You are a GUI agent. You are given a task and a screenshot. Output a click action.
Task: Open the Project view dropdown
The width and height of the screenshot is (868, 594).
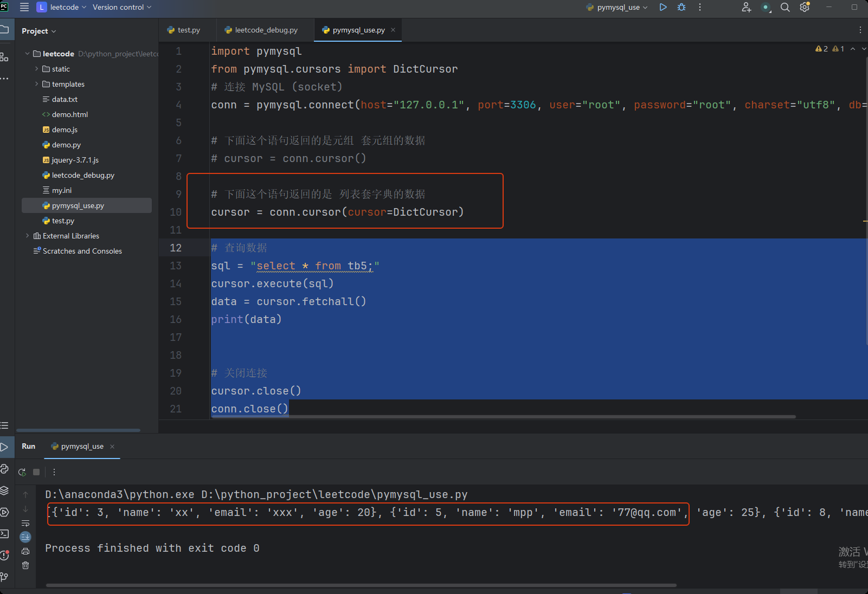click(39, 31)
